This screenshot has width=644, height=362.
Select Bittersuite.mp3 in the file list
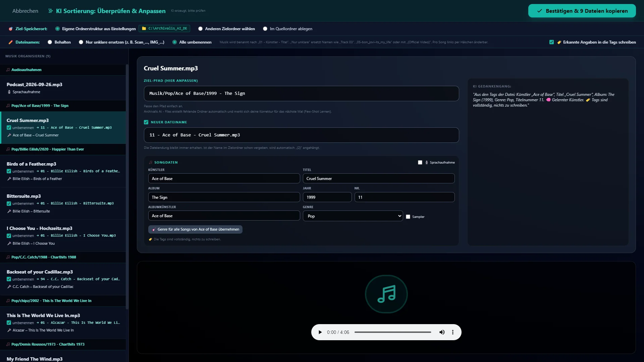[63, 203]
